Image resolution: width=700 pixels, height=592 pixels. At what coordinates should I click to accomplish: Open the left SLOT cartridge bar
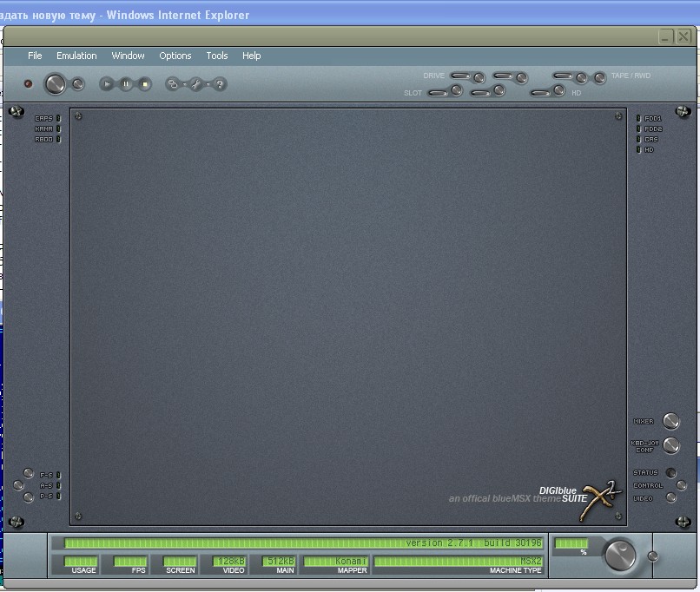point(438,93)
